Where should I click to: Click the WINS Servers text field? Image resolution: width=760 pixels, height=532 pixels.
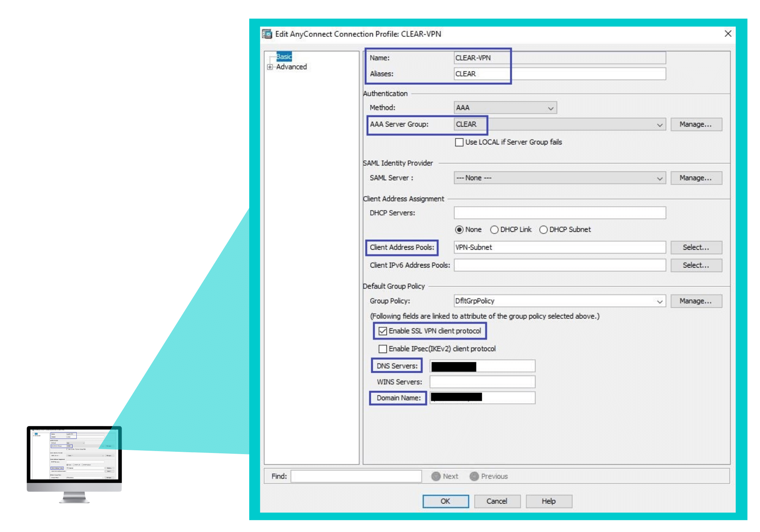[x=482, y=382]
